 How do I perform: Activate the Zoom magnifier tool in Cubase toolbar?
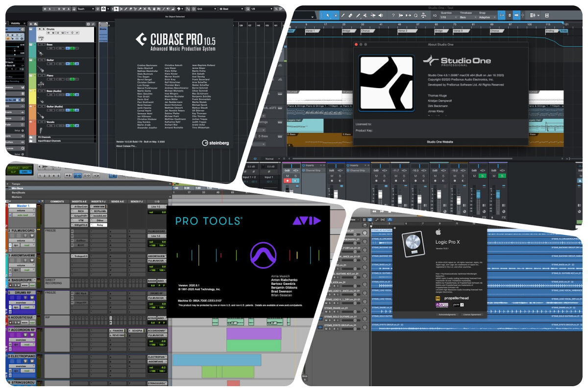coord(149,9)
